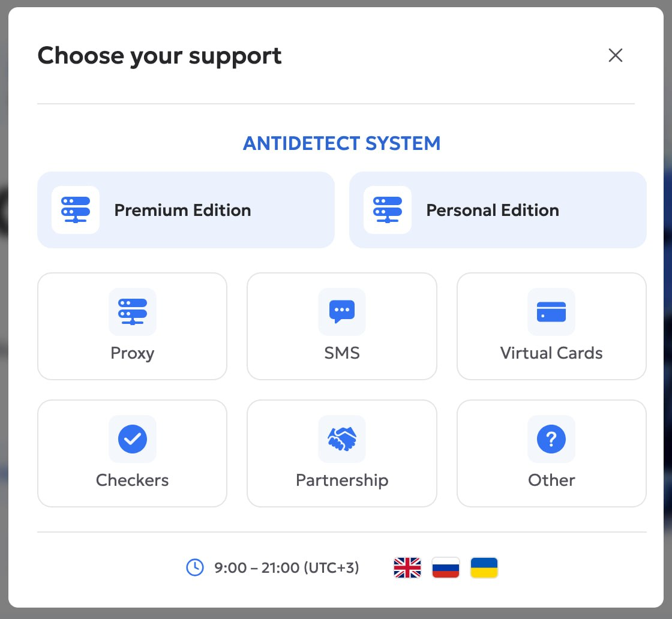Click the Virtual Cards credit card icon
The width and height of the screenshot is (672, 619).
click(551, 312)
